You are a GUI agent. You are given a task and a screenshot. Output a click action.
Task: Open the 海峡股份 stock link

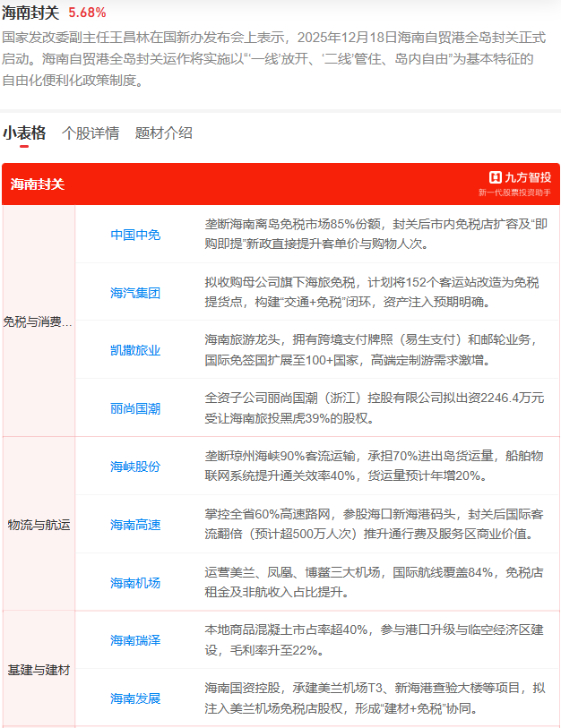[x=135, y=467]
